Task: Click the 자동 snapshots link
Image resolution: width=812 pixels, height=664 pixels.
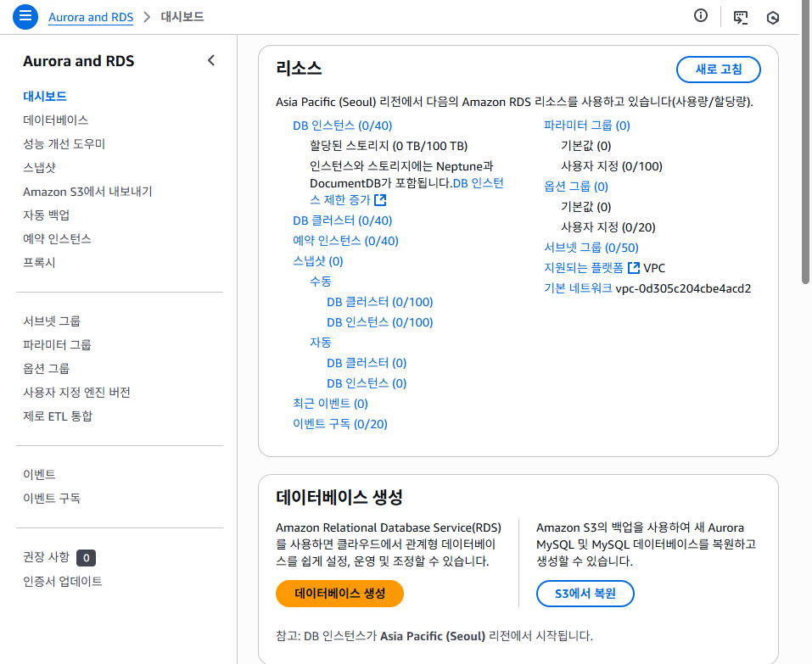Action: pyautogui.click(x=321, y=342)
